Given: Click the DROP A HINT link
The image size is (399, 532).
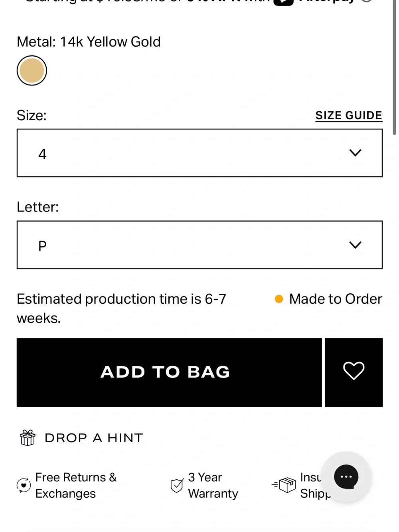Looking at the screenshot, I should tap(94, 438).
